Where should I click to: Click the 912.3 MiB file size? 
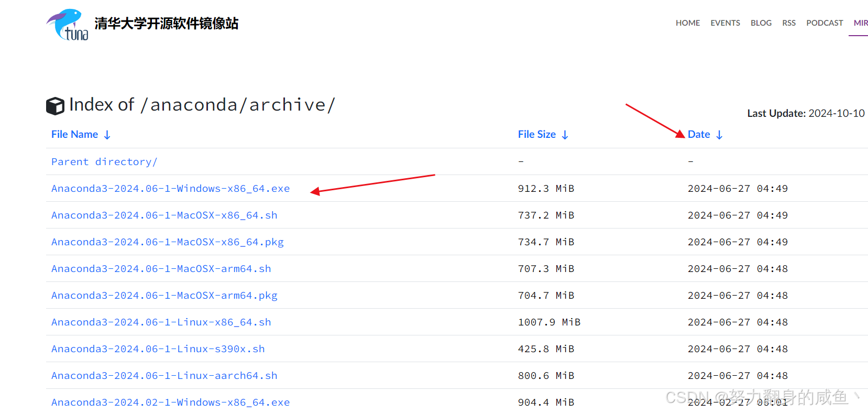click(x=546, y=188)
